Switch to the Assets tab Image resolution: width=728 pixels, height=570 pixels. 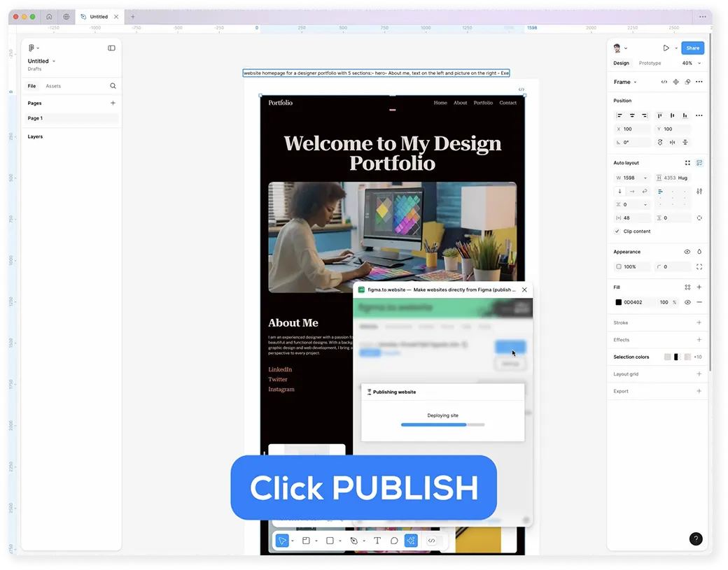(x=53, y=86)
